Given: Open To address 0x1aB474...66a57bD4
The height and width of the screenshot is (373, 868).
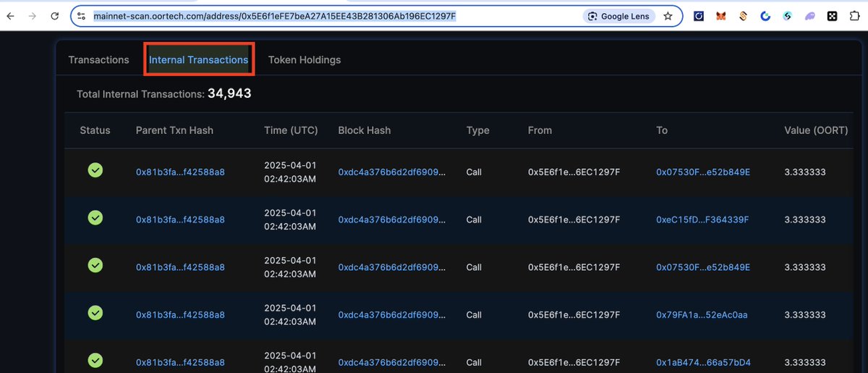Looking at the screenshot, I should pos(703,362).
